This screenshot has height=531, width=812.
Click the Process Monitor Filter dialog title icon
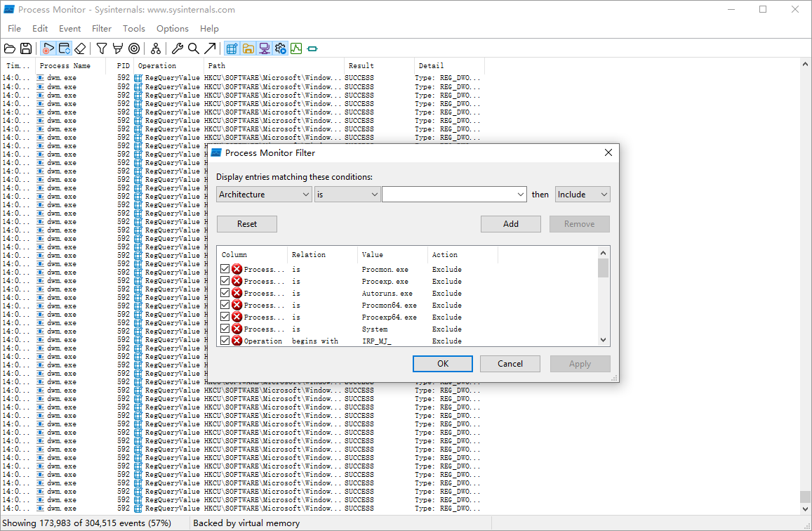[216, 153]
